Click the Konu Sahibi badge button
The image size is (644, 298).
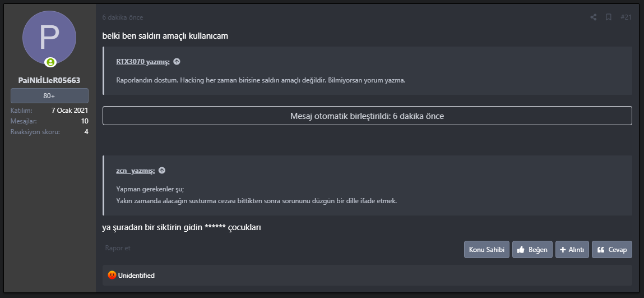[x=487, y=250]
